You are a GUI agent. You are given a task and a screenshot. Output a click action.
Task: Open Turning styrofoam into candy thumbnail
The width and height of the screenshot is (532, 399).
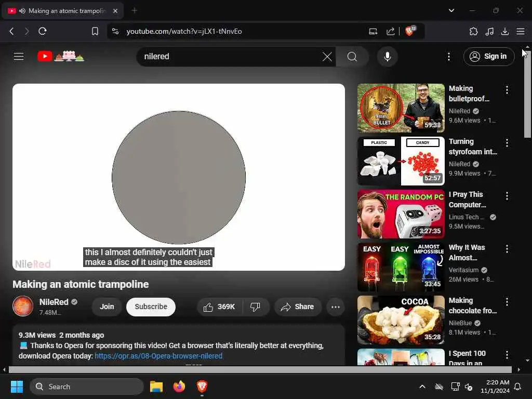(x=401, y=161)
